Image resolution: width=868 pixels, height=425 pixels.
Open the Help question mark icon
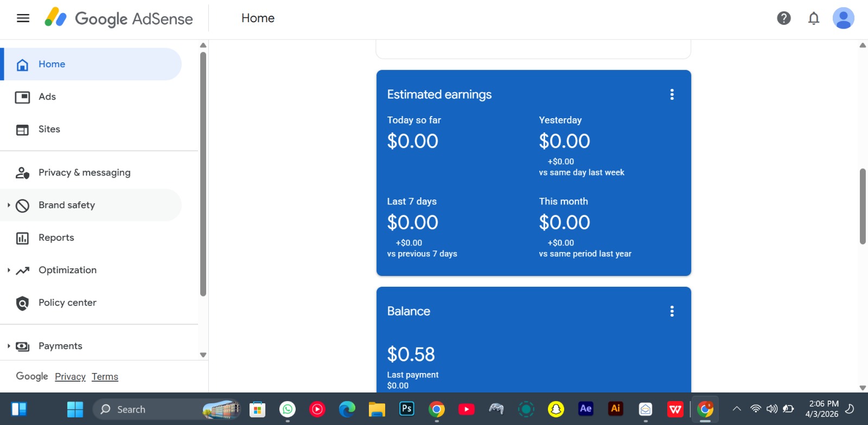coord(784,18)
